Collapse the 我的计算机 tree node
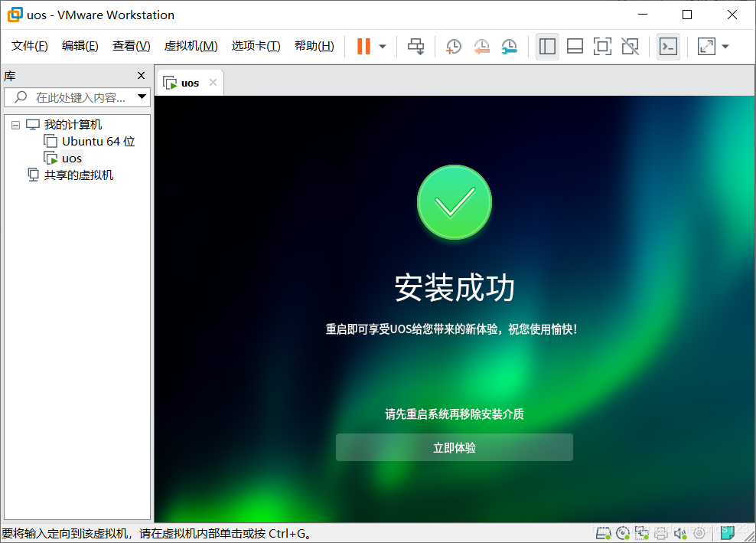 tap(15, 125)
